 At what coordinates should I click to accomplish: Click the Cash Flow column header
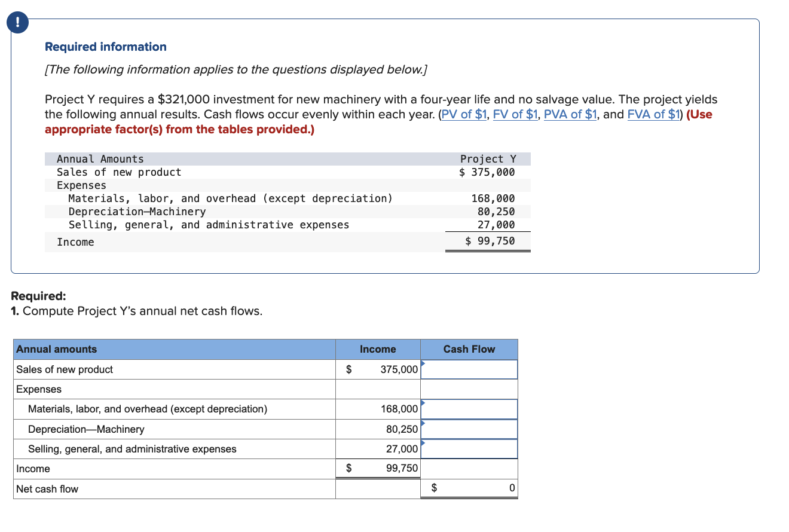click(469, 349)
